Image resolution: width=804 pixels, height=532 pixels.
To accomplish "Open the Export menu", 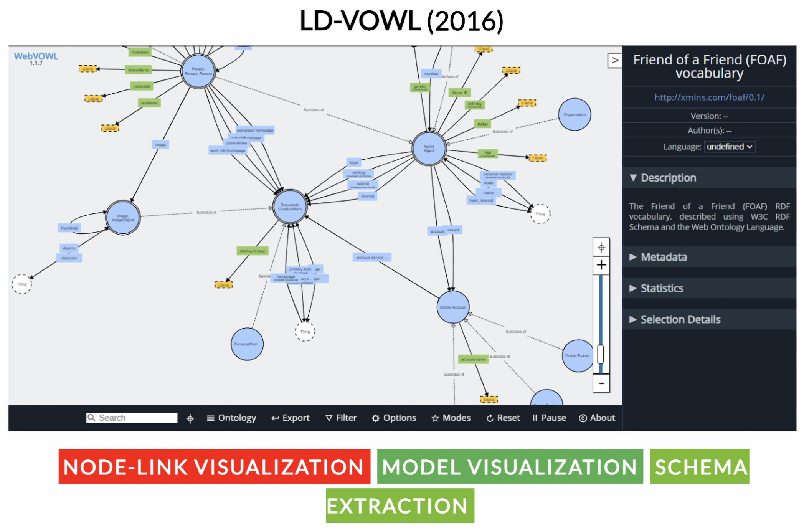I will click(x=291, y=418).
